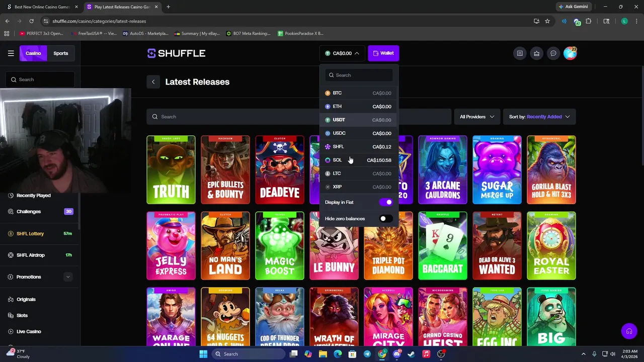
Task: Open Sort by Recently Added dropdown
Action: tap(539, 117)
